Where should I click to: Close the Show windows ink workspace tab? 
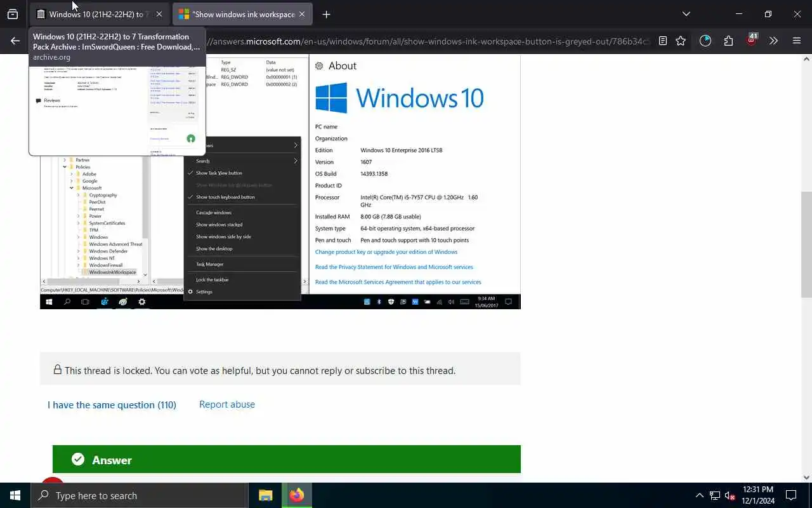pos(302,14)
